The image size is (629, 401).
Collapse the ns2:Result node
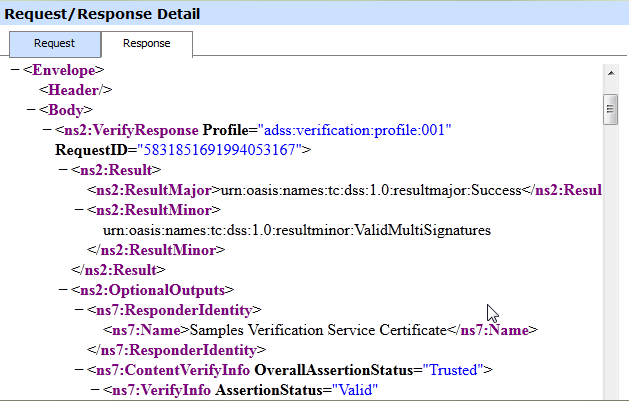point(63,170)
